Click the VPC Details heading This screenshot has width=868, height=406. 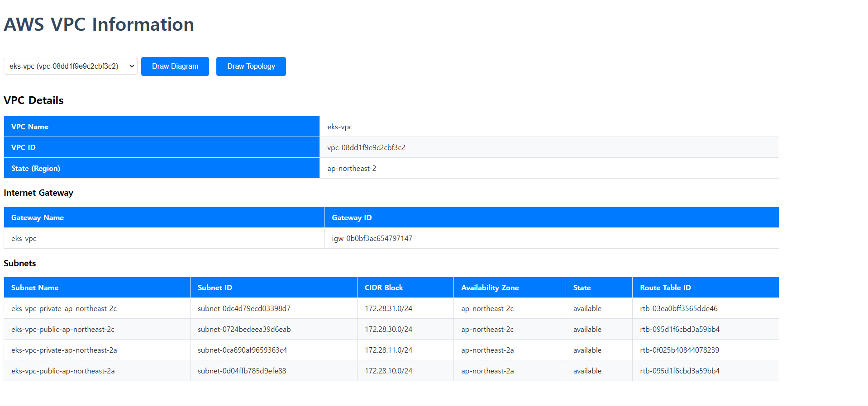[x=33, y=100]
